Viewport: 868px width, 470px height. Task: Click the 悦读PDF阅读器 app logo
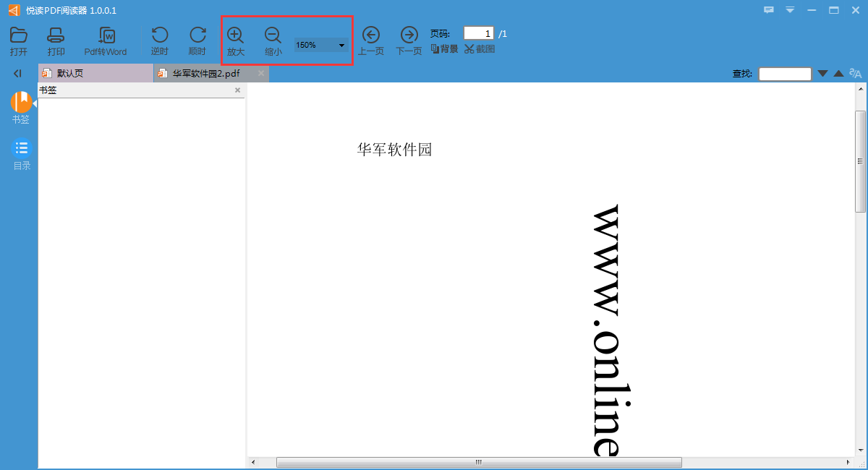click(14, 10)
